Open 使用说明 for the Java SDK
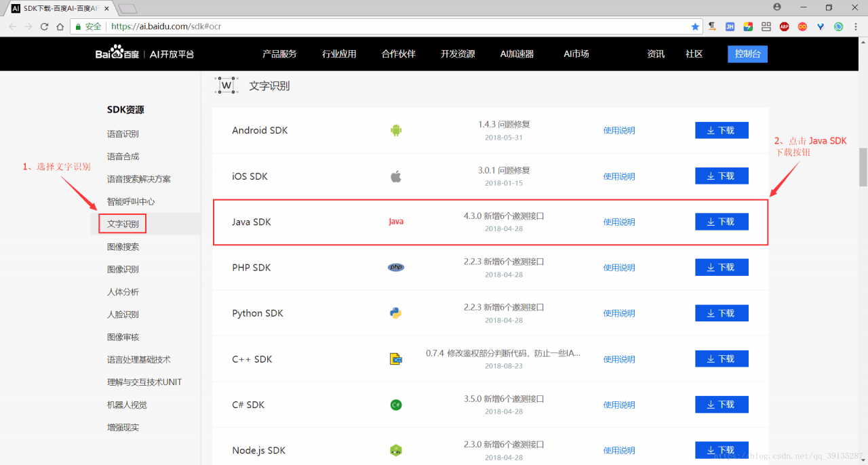This screenshot has height=465, width=868. 619,222
